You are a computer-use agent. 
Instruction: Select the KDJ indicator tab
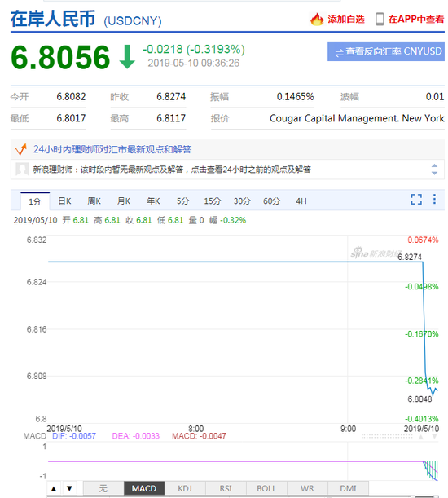[185, 488]
